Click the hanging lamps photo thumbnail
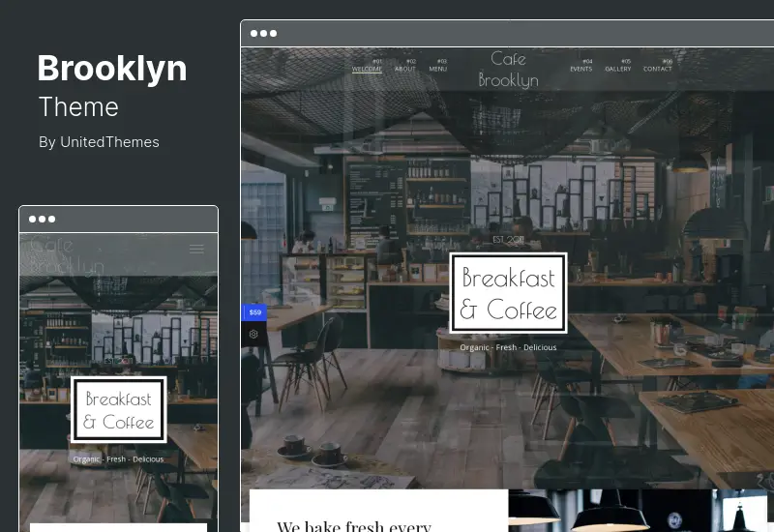This screenshot has height=532, width=774. (638, 511)
